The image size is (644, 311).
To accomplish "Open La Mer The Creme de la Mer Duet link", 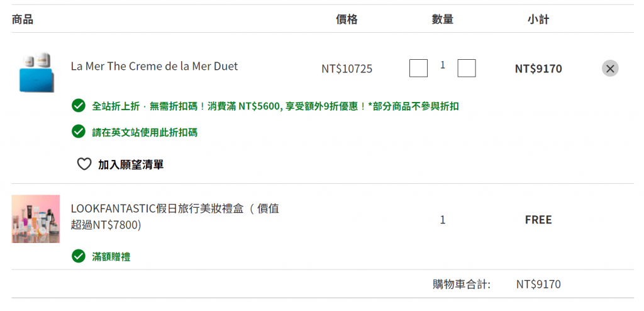I will click(154, 66).
